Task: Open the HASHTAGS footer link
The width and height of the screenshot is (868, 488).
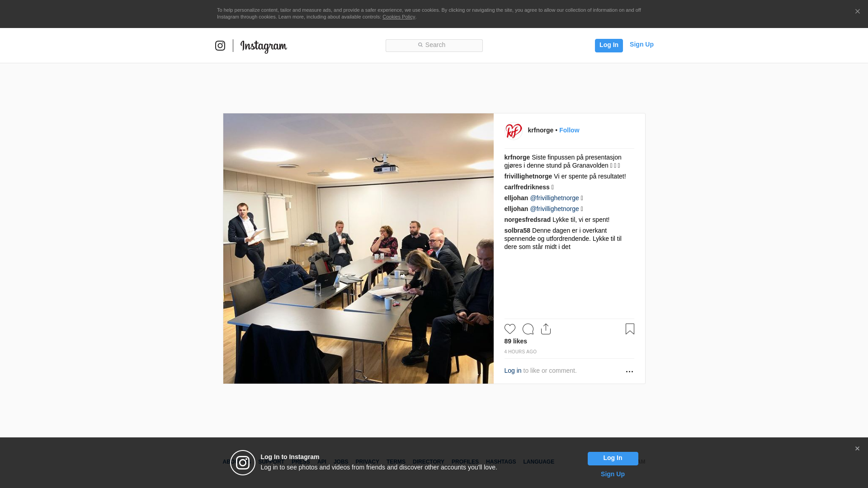Action: pos(501,462)
